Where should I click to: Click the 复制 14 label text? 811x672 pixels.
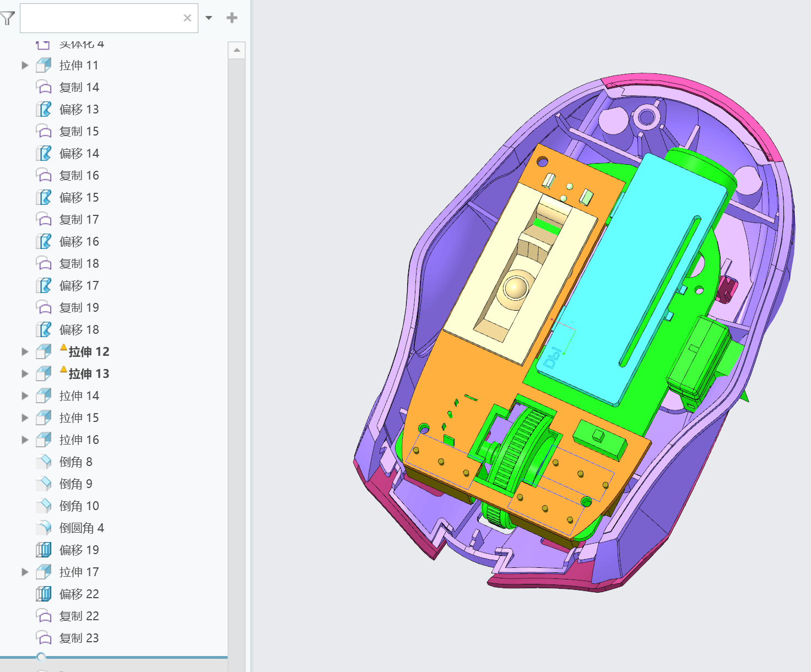(79, 87)
